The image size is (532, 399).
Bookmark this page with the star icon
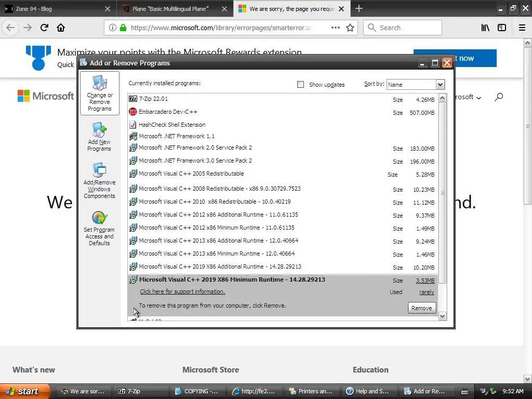(350, 28)
